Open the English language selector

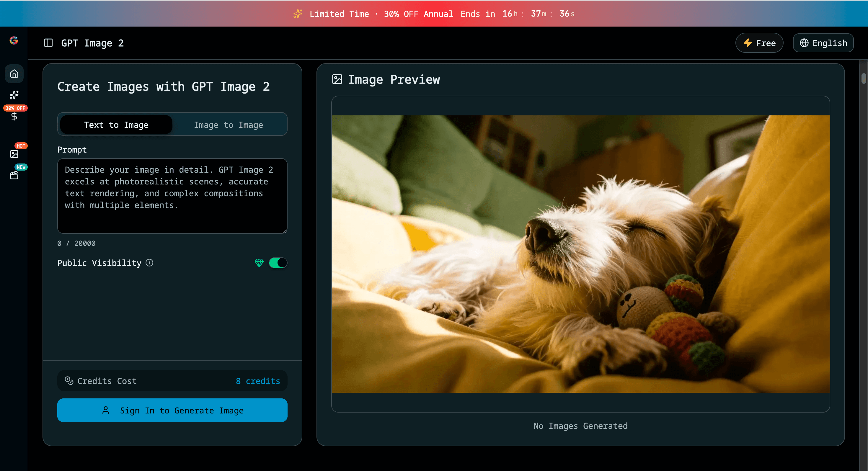tap(823, 43)
